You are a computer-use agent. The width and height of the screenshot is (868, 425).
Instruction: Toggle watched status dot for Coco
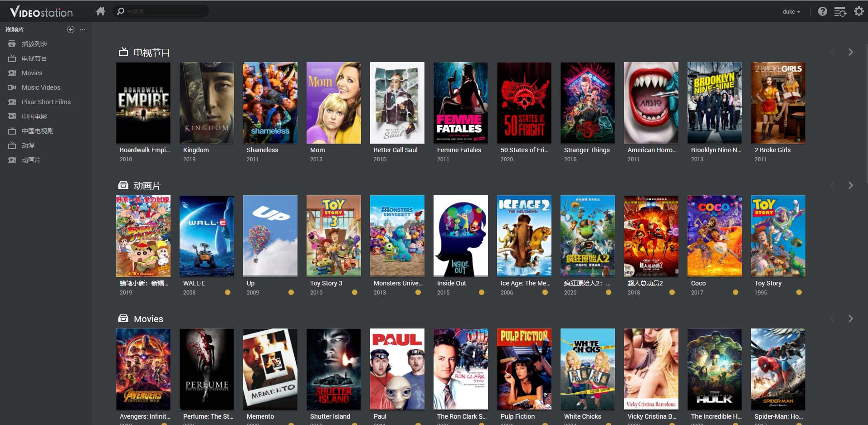(736, 292)
